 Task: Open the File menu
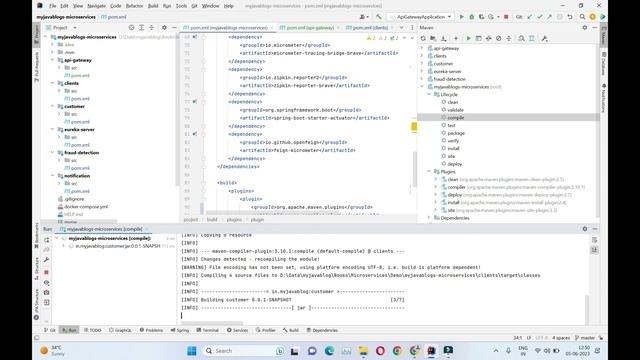pyautogui.click(x=53, y=6)
